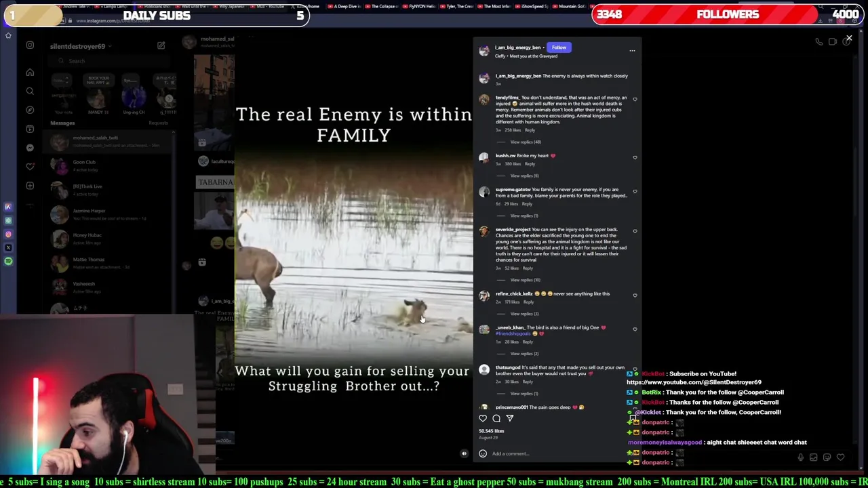This screenshot has width=868, height=488.
Task: Expand the View replies link under thatsungod
Action: (524, 394)
